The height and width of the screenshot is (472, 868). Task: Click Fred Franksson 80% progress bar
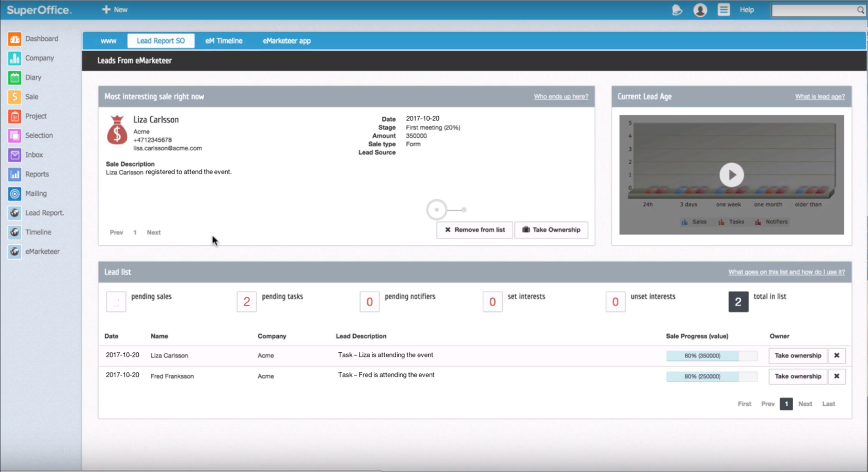click(712, 376)
